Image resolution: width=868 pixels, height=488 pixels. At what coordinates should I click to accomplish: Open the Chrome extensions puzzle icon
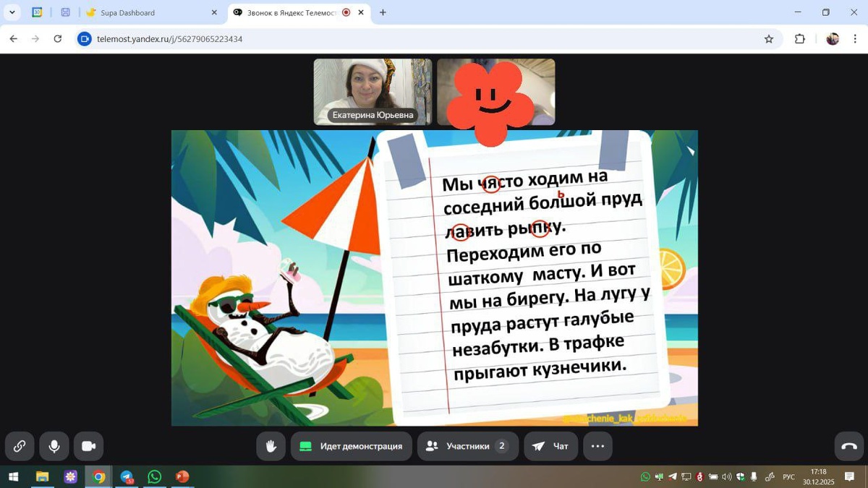800,39
